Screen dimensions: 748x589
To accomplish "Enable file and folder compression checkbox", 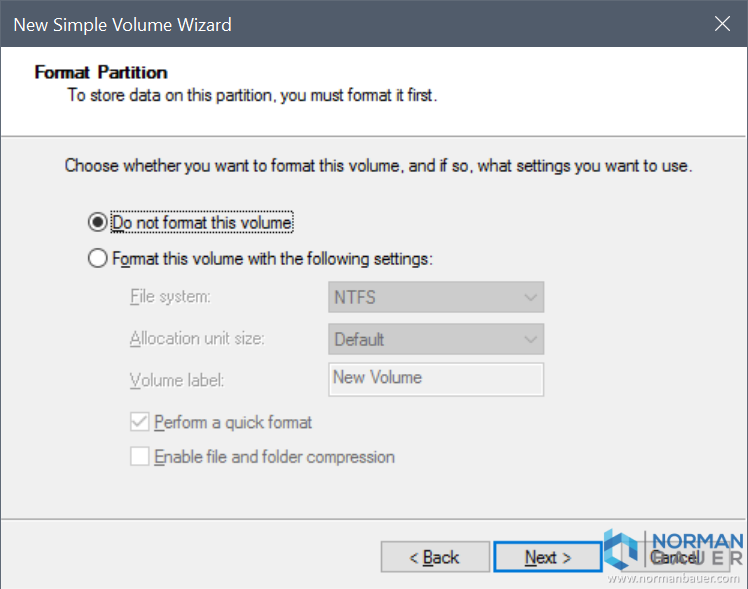I will click(141, 457).
